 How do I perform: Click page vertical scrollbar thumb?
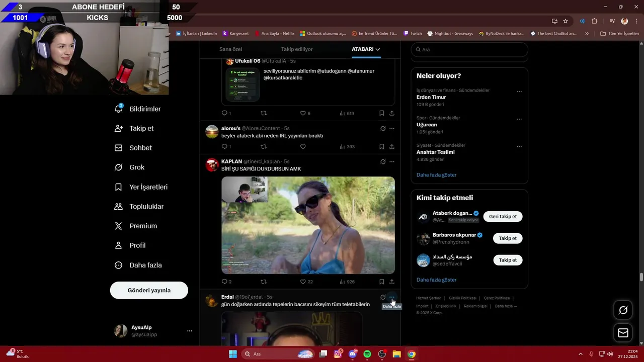click(641, 278)
